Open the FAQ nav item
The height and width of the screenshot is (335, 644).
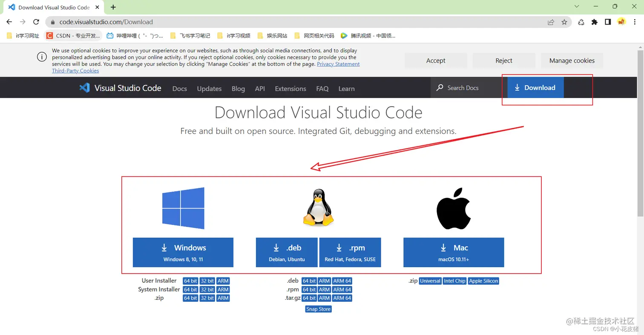pyautogui.click(x=322, y=89)
